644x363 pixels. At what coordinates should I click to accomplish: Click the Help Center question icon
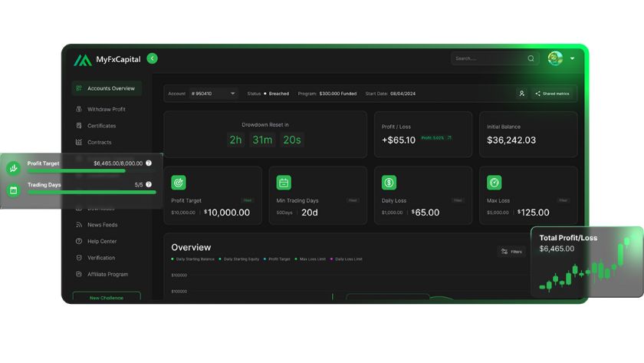click(79, 241)
